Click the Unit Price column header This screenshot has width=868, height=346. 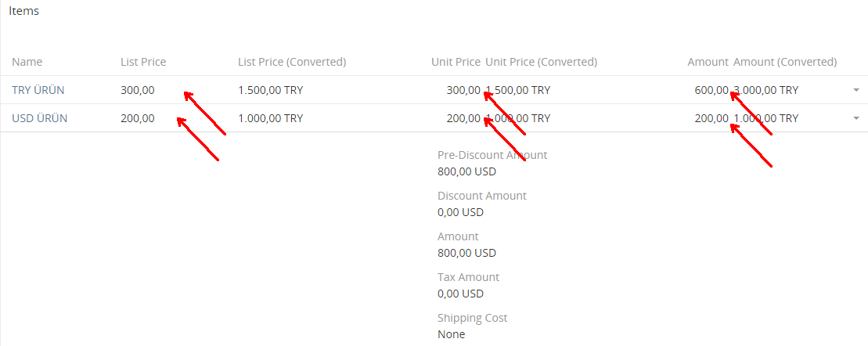tap(456, 62)
